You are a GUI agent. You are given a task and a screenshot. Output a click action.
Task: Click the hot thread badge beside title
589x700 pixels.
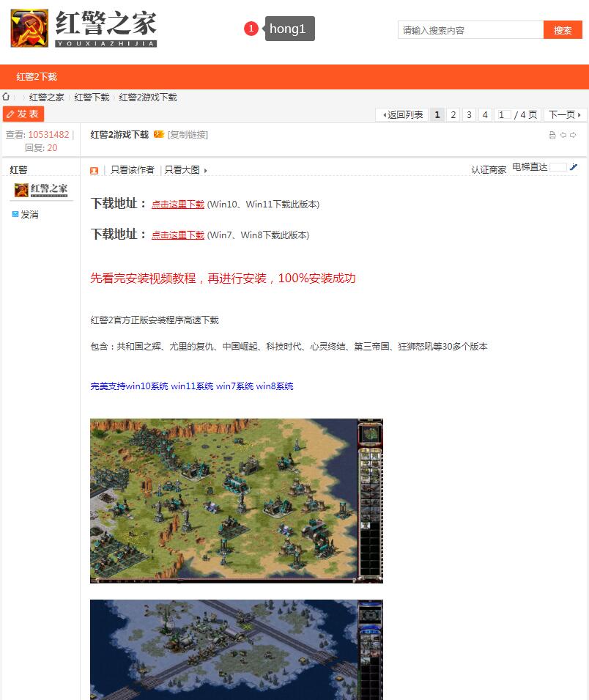tap(159, 134)
